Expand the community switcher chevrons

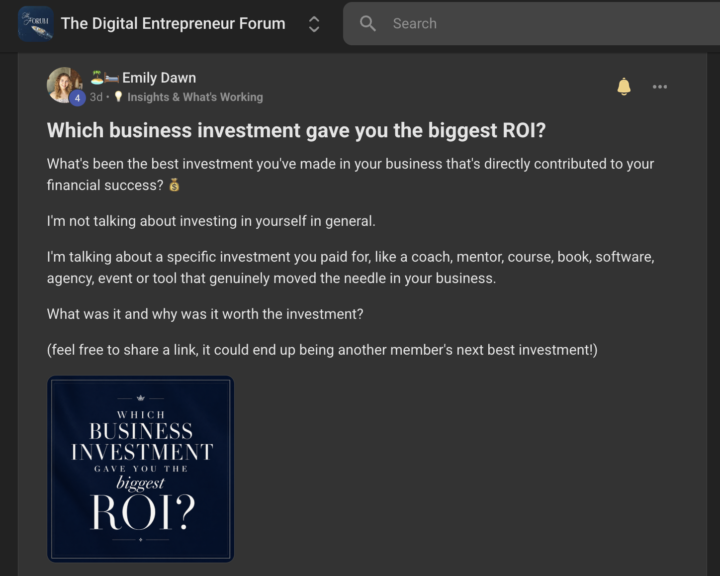coord(314,24)
